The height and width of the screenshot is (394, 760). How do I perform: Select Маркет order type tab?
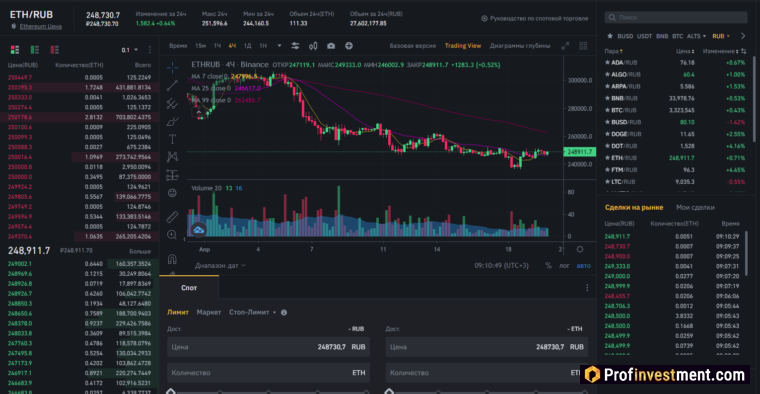point(209,313)
